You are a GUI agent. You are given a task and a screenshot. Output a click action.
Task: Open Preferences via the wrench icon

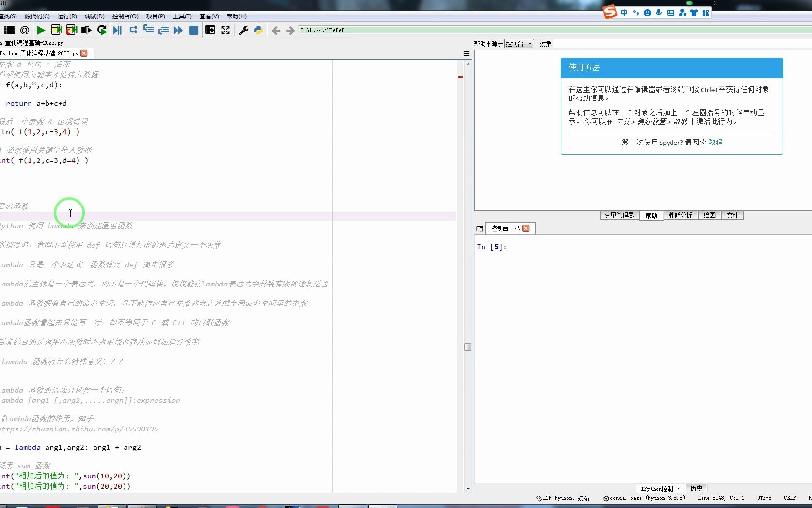point(244,30)
